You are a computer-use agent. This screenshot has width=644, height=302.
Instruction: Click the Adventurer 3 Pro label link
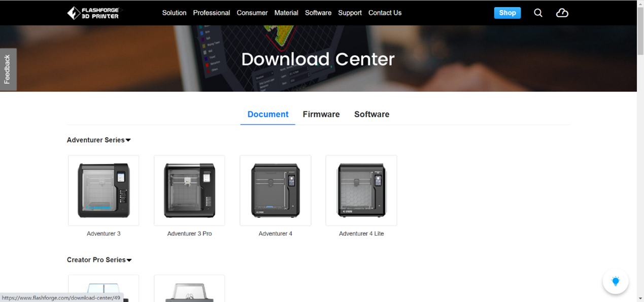point(189,234)
